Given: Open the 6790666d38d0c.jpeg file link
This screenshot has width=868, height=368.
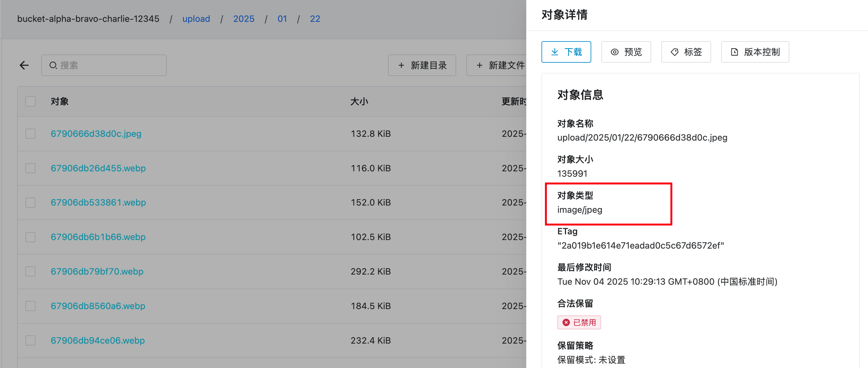Looking at the screenshot, I should tap(96, 133).
